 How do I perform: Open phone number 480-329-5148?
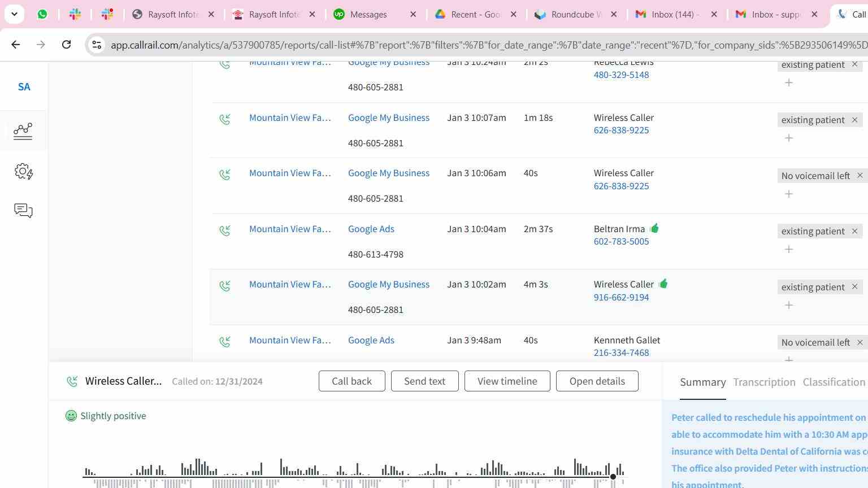(621, 75)
